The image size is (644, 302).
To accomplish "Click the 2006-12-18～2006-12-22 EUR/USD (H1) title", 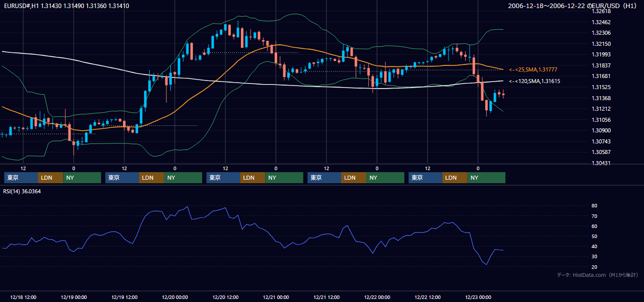I will click(573, 6).
